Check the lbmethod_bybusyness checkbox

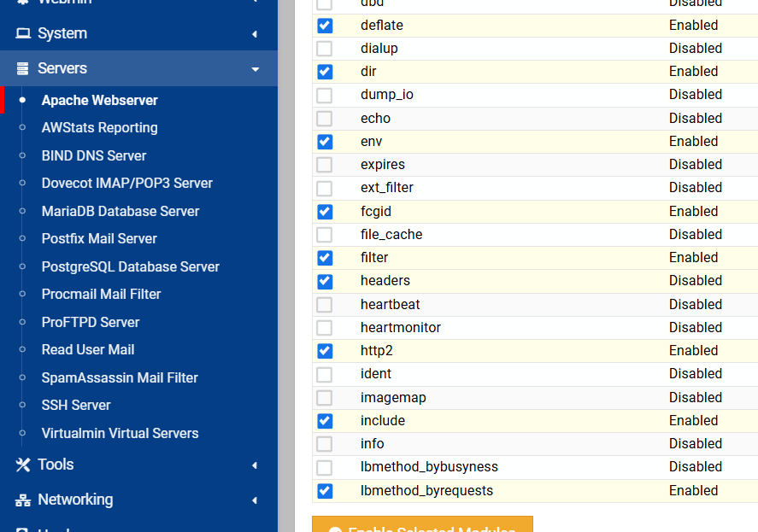click(325, 467)
